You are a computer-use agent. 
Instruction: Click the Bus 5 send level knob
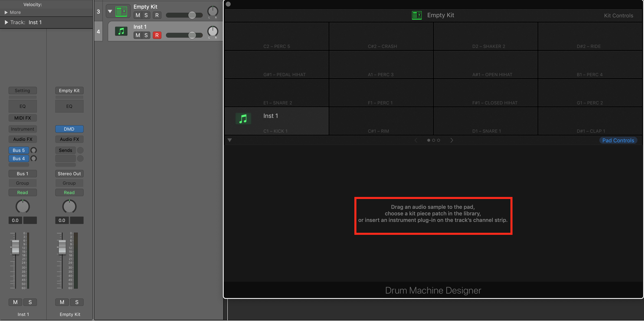click(x=34, y=150)
